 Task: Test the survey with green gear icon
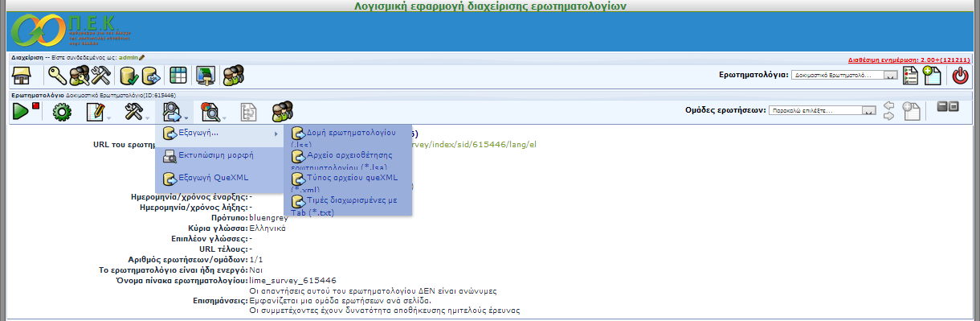[61, 112]
